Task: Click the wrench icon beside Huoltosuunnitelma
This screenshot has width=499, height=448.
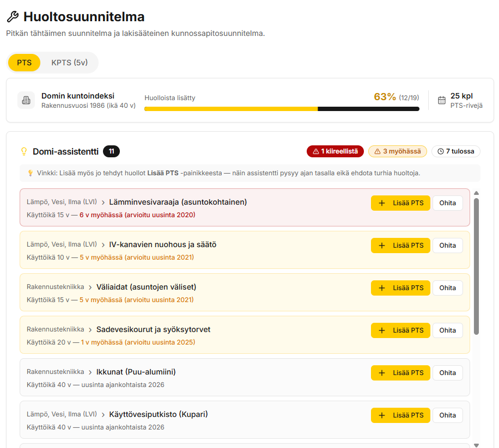Action: coord(13,16)
